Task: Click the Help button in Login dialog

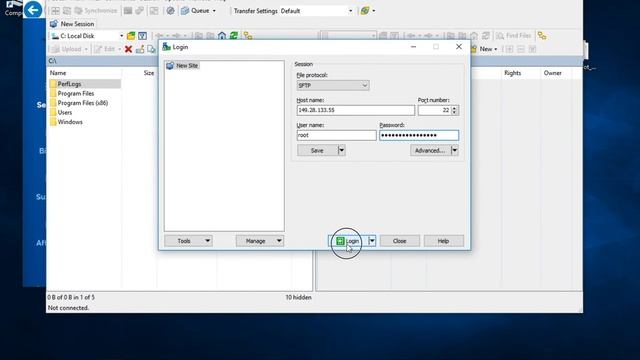Action: [x=443, y=241]
